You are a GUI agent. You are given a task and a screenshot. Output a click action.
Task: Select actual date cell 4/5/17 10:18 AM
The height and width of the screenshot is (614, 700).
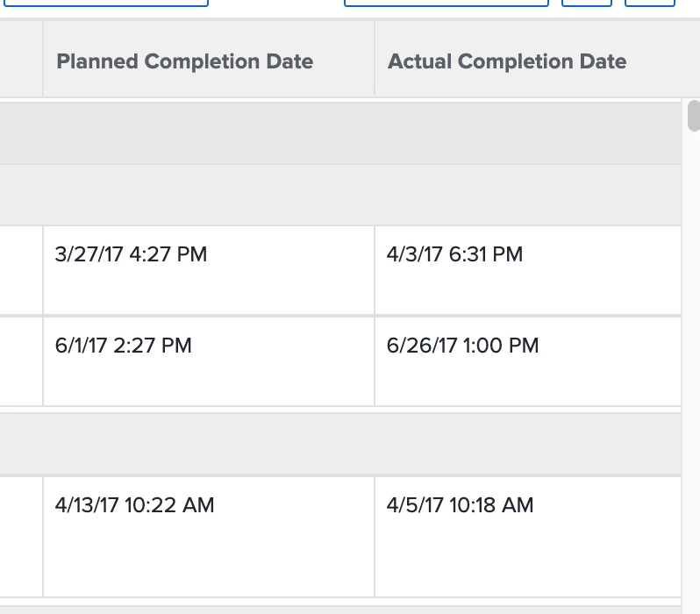coord(460,505)
